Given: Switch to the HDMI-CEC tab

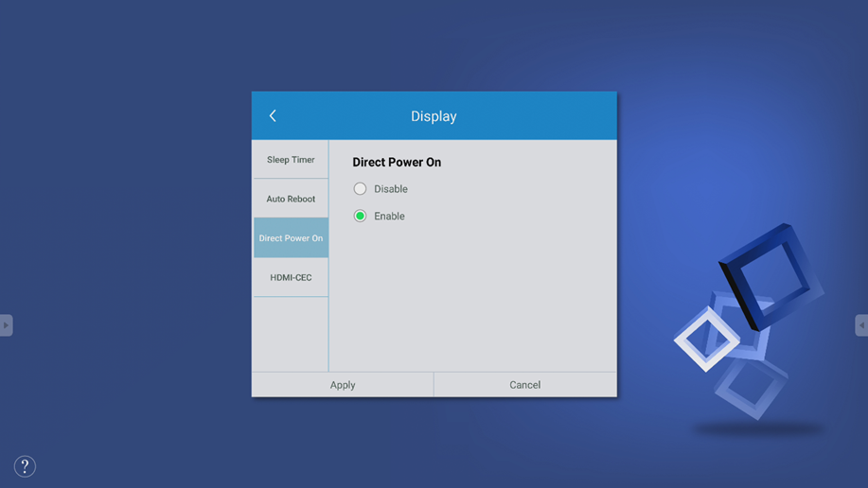Looking at the screenshot, I should pos(291,277).
